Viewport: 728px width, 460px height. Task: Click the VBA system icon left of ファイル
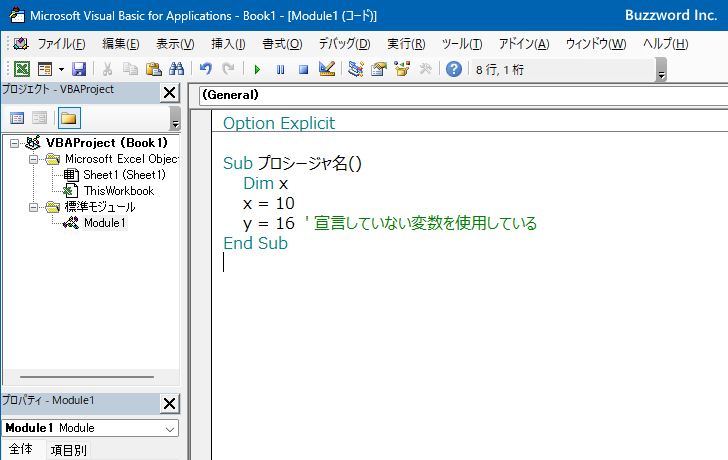[x=21, y=44]
